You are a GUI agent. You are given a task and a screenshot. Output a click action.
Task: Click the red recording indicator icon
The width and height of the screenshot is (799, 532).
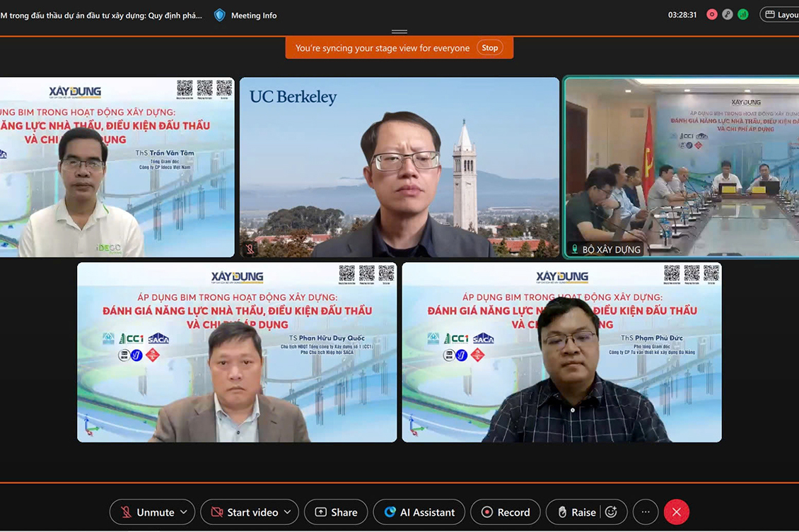712,15
